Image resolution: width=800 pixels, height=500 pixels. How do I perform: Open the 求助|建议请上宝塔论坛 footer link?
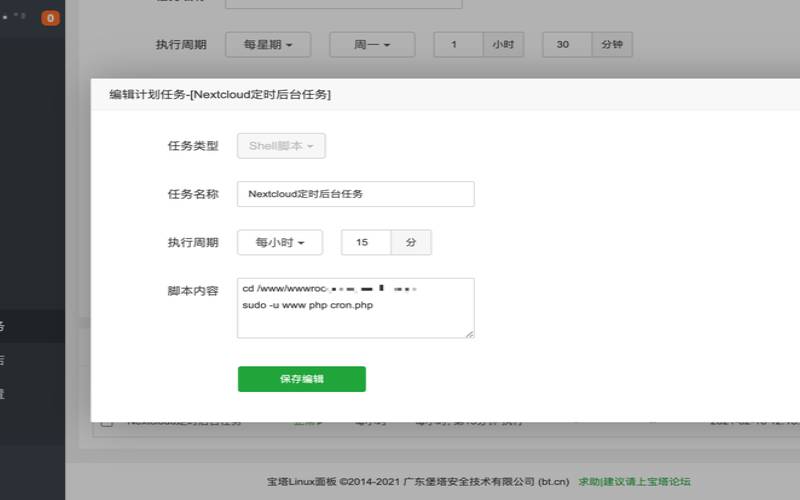click(634, 481)
